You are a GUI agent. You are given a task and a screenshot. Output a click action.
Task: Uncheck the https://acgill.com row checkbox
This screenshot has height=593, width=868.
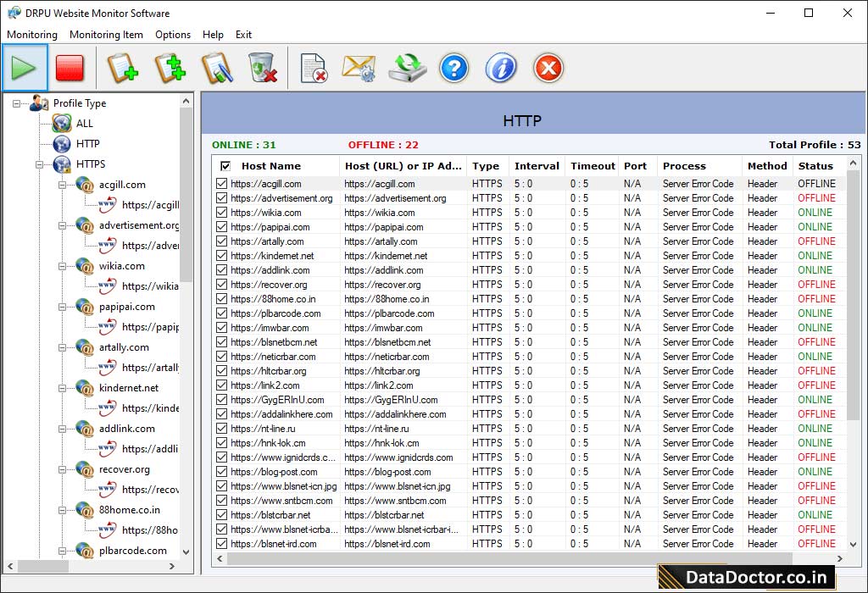(x=222, y=183)
